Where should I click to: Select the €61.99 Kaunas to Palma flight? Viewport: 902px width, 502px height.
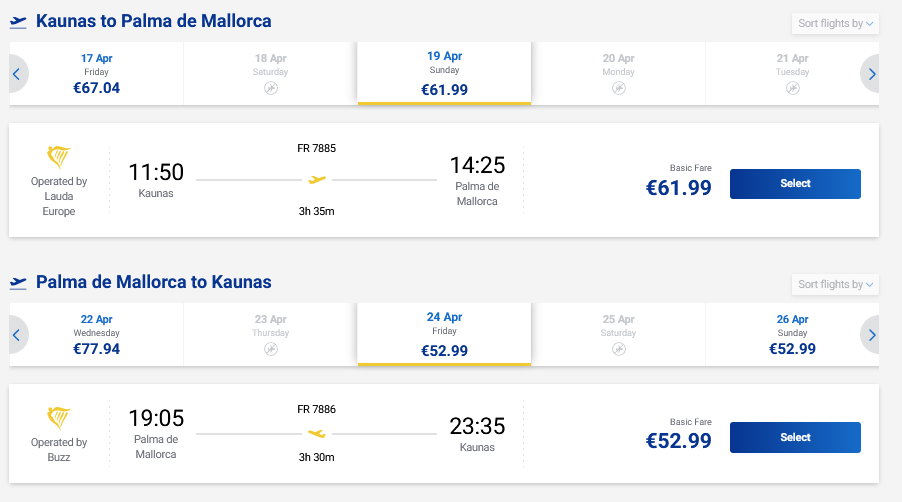click(795, 184)
